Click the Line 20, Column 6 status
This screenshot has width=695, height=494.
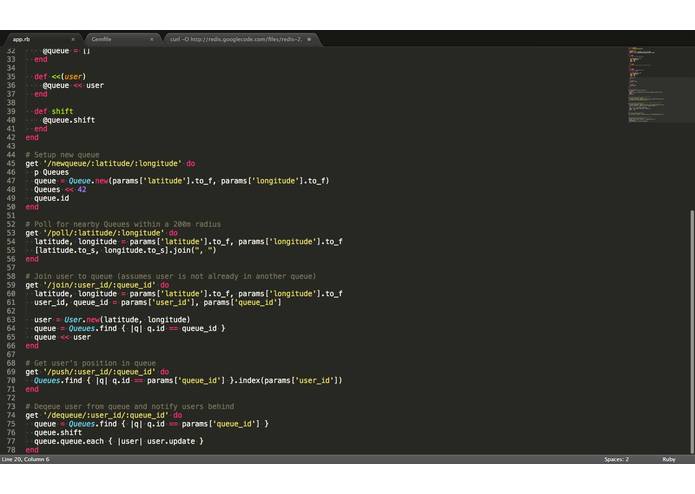(x=26, y=459)
